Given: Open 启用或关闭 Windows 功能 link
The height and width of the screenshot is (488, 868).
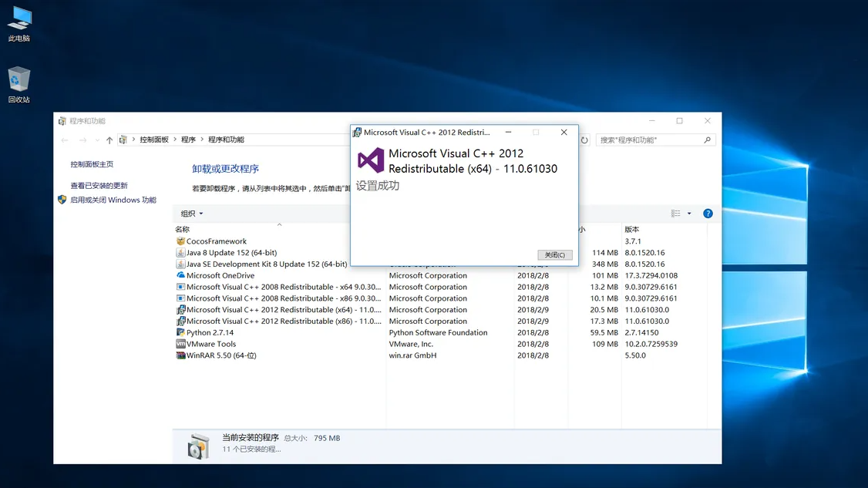Looking at the screenshot, I should [113, 200].
